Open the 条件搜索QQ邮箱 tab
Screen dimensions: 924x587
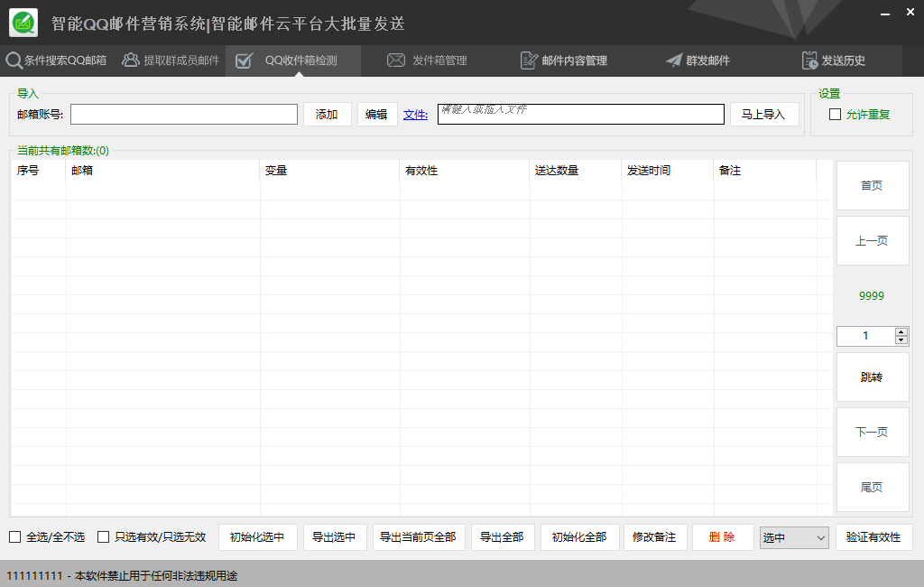pos(57,61)
